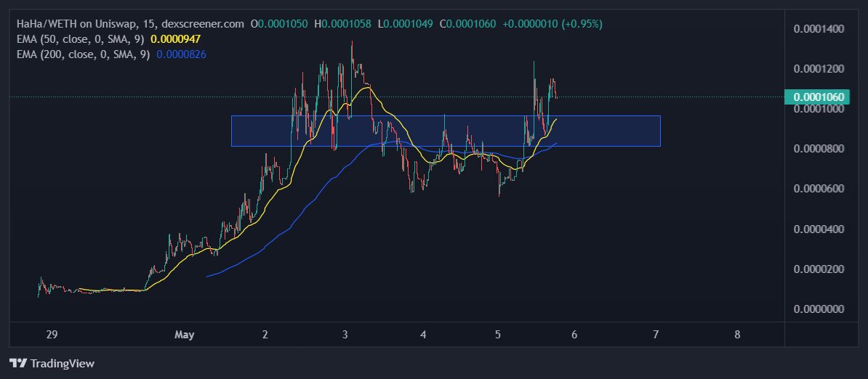Click date label 7 on time axis
Viewport: 868px width, 379px height.
(x=656, y=334)
